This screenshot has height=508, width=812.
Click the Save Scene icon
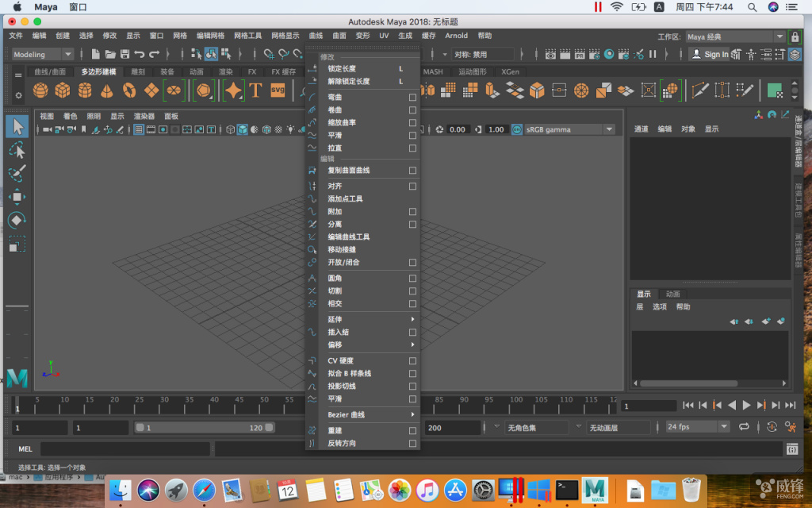click(124, 54)
